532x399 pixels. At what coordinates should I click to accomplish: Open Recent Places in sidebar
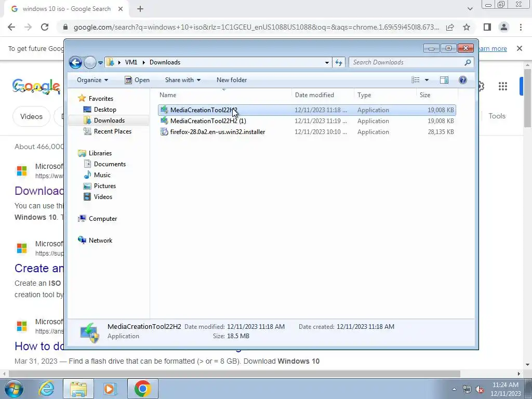click(112, 131)
